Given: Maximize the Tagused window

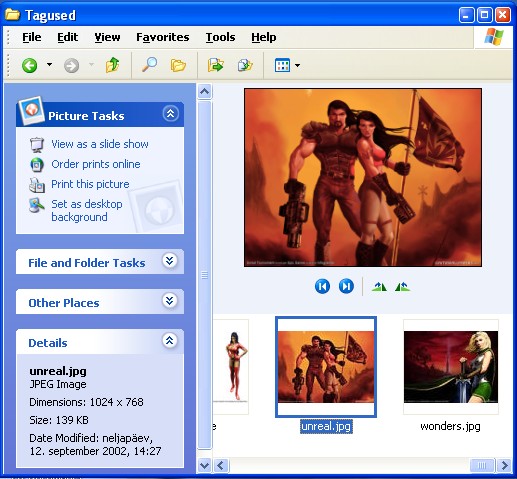Looking at the screenshot, I should [x=484, y=15].
